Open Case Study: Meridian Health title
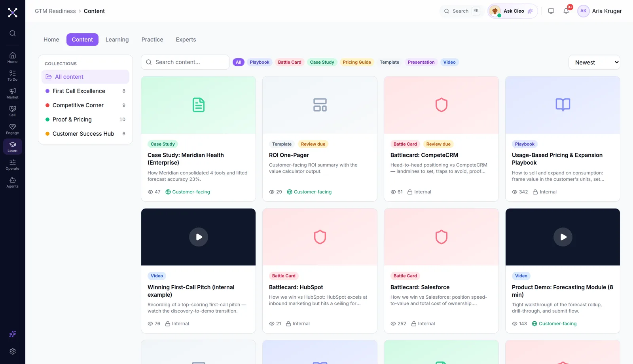Viewport: 633px width, 364px height. [186, 159]
